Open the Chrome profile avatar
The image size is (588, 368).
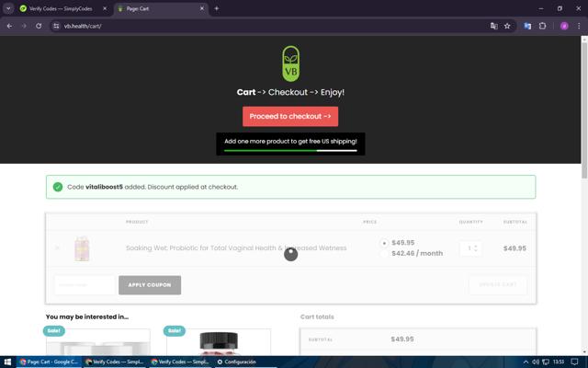(x=564, y=26)
